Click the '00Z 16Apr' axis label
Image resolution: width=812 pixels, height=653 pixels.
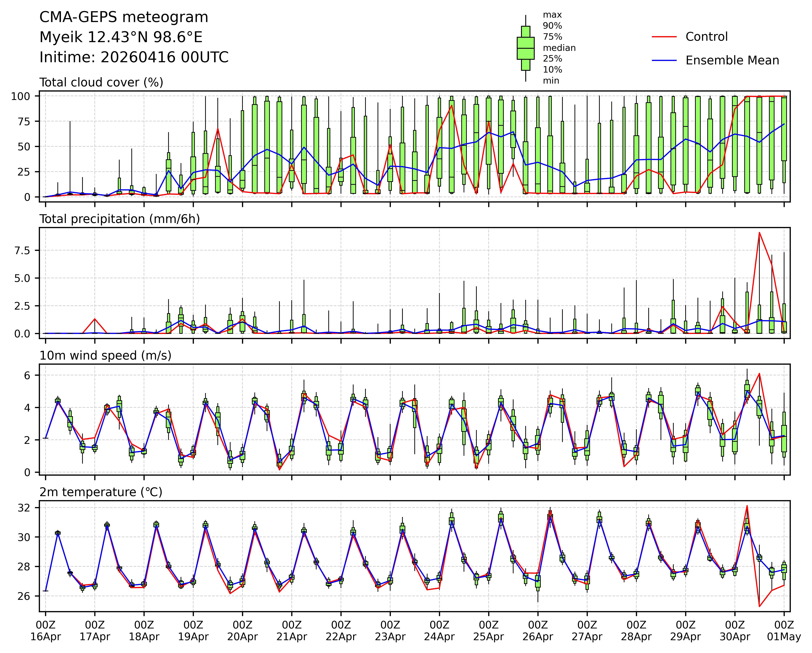pos(46,631)
